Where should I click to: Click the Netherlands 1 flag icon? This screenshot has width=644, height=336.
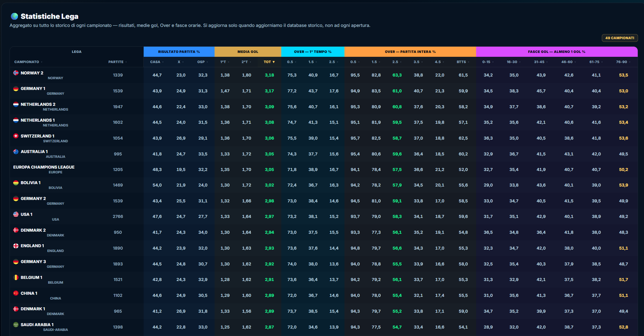16,120
